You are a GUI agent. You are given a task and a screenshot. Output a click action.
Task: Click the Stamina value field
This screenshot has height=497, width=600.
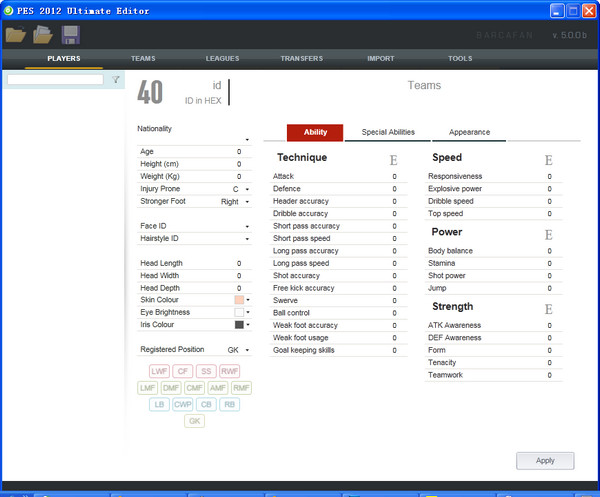(549, 263)
